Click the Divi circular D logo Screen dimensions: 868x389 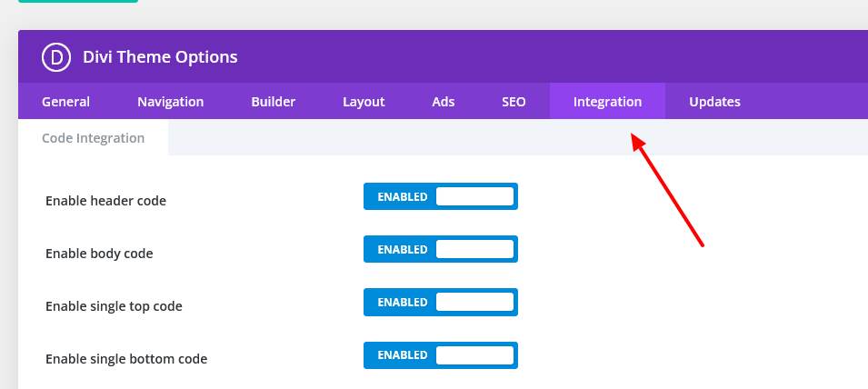tap(56, 57)
